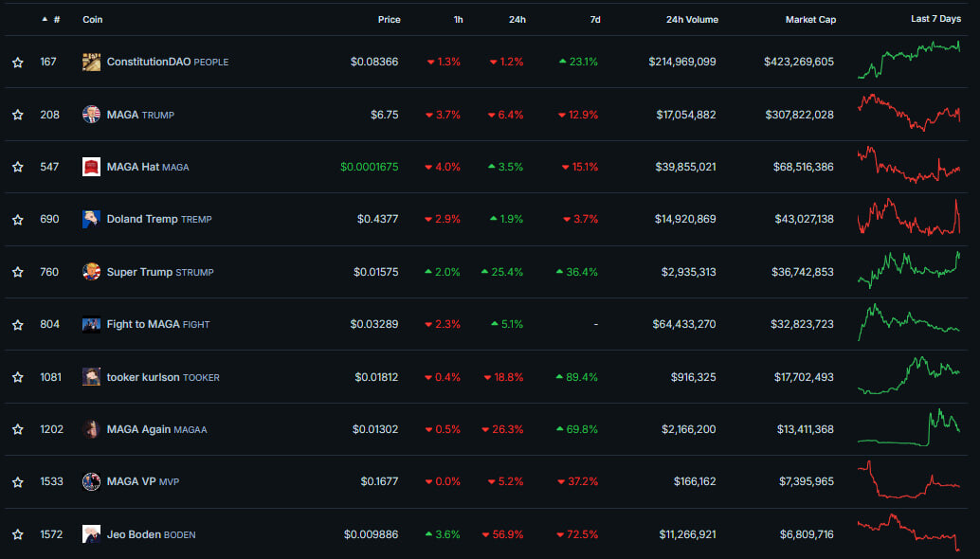
Task: Open the MAGA Again MAGAA coin link
Action: pyautogui.click(x=157, y=429)
